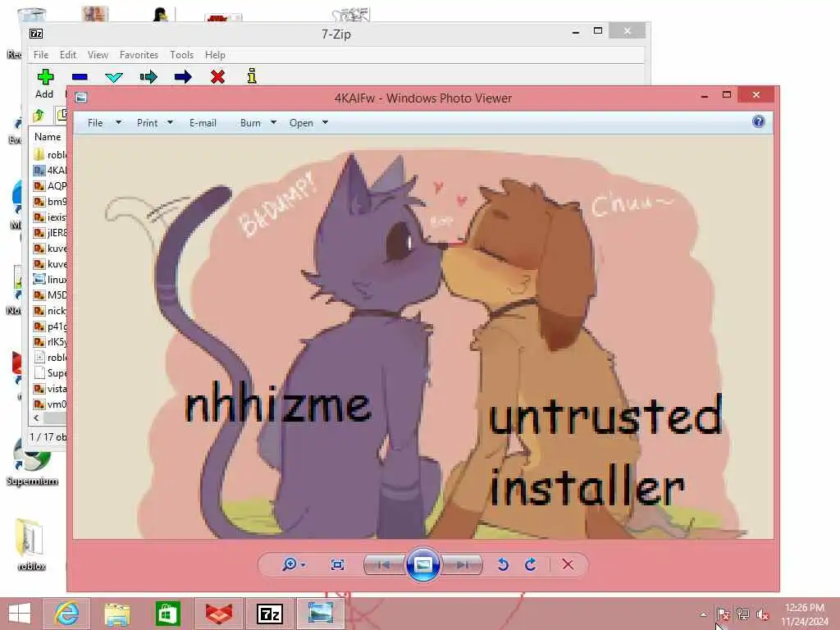Select the 'bm9' file in 7-Zip list
840x630 pixels.
[49, 202]
